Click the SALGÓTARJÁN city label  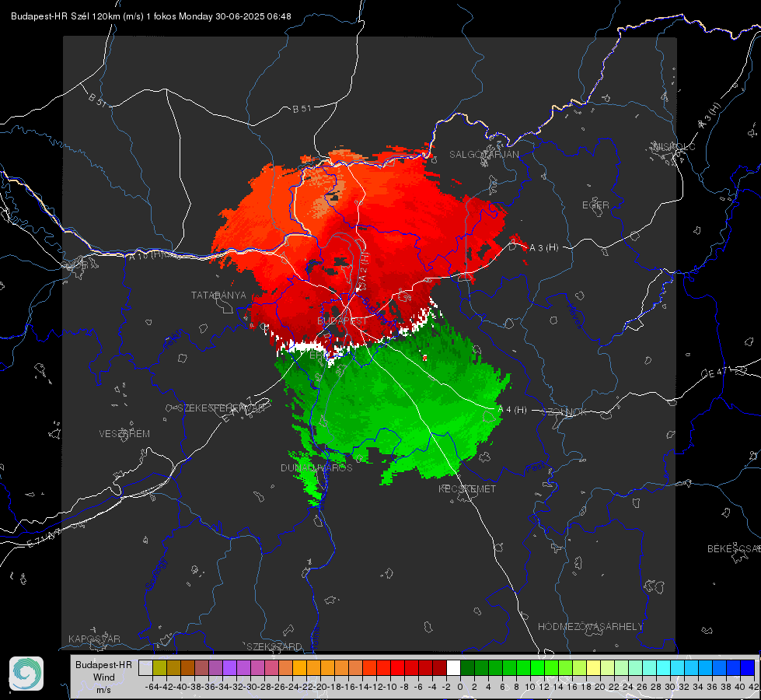tap(483, 155)
